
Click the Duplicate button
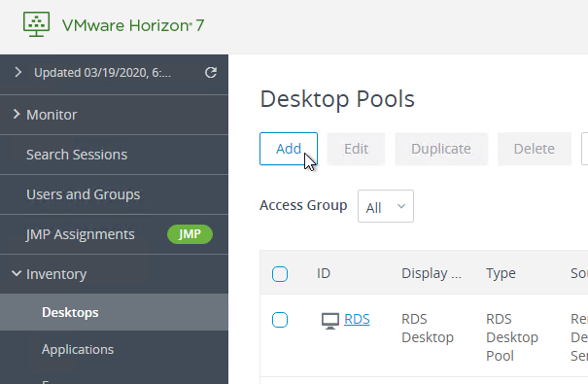[441, 149]
